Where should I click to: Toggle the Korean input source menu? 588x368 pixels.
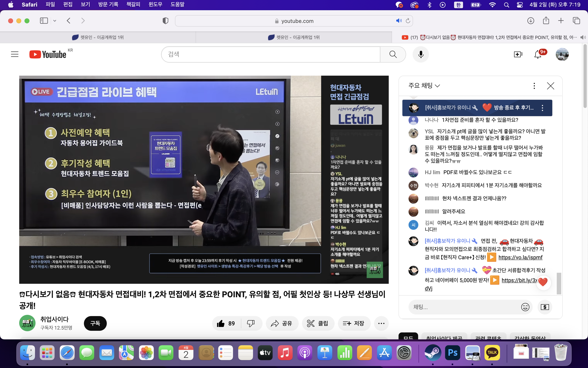pos(458,5)
